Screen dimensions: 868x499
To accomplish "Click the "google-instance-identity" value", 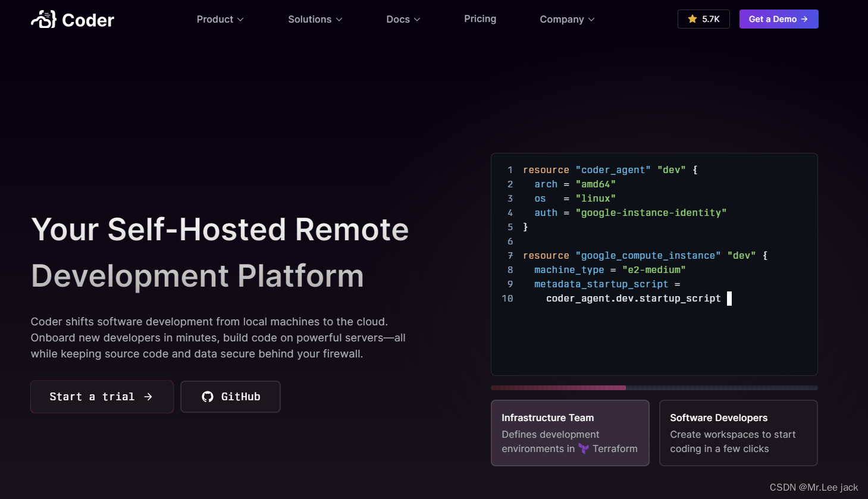I will (651, 213).
